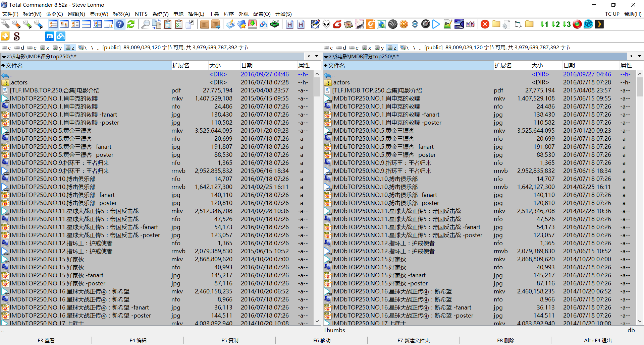The height and width of the screenshot is (345, 644).
Task: Open left panel path history dropdown arrow
Action: coord(317,56)
